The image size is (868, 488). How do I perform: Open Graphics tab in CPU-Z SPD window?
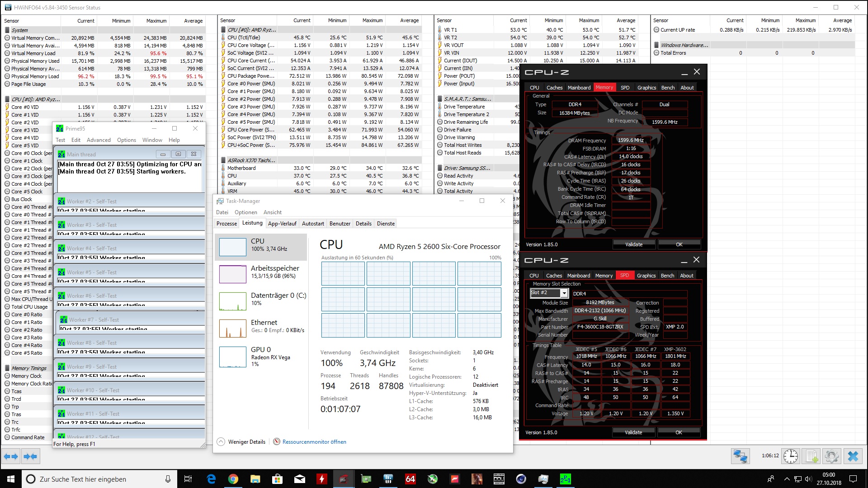click(x=646, y=276)
